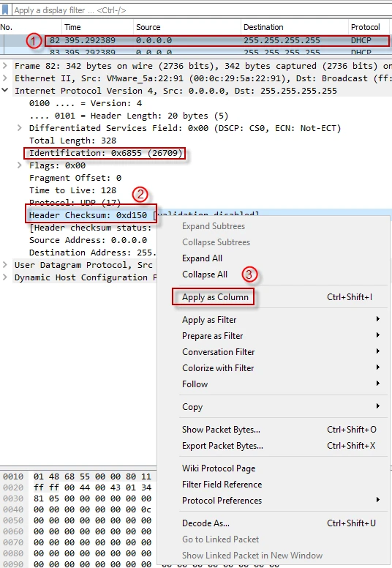Screen dimensions: 392x568
Task: Expand the Flags: 0x00 item
Action: click(20, 165)
